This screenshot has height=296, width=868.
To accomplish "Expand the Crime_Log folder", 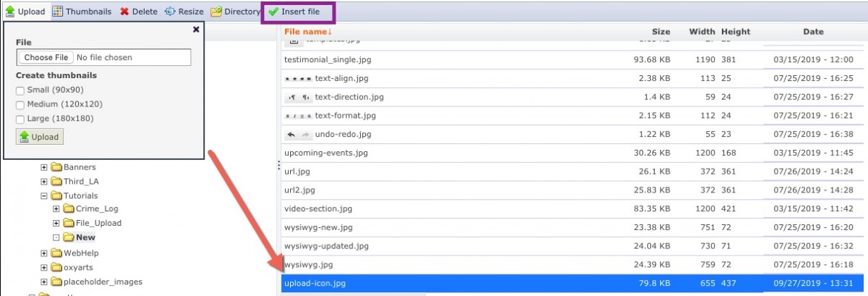I will [x=56, y=209].
